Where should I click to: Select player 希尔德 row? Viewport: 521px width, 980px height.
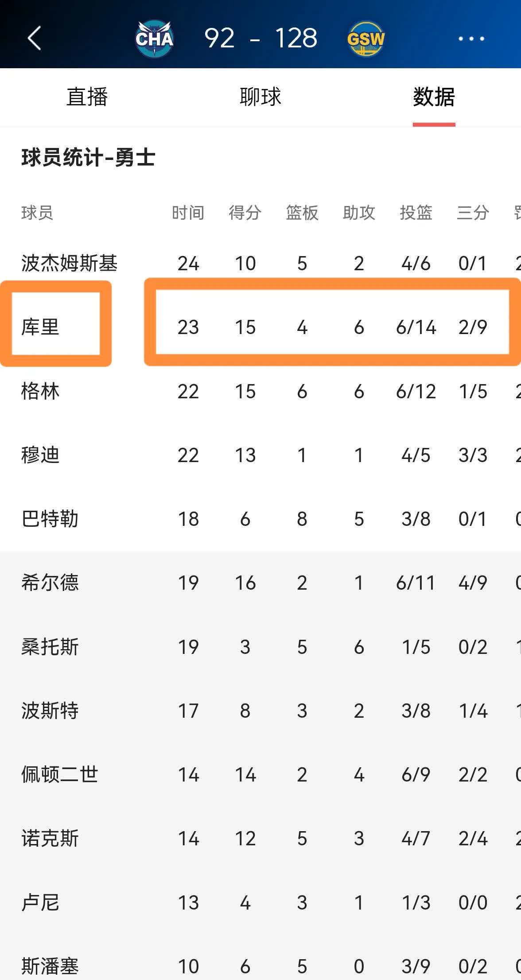tap(49, 583)
